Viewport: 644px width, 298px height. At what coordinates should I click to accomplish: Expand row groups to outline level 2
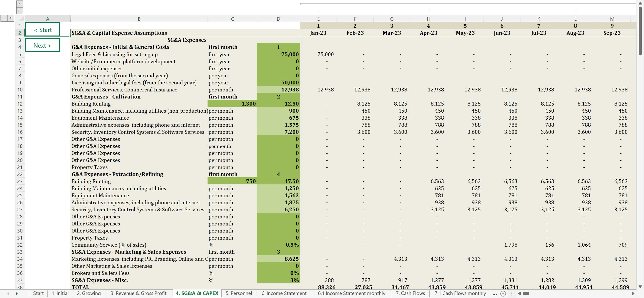11,18
